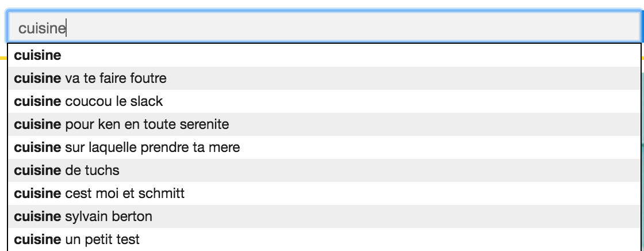Place the cursor in the search text field
Viewport: 644px width, 251px height.
point(322,27)
